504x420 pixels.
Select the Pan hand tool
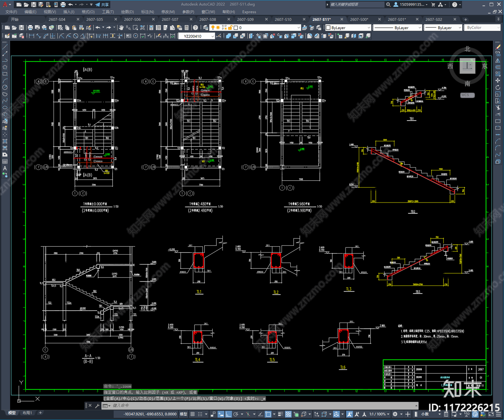pyautogui.click(x=121, y=28)
